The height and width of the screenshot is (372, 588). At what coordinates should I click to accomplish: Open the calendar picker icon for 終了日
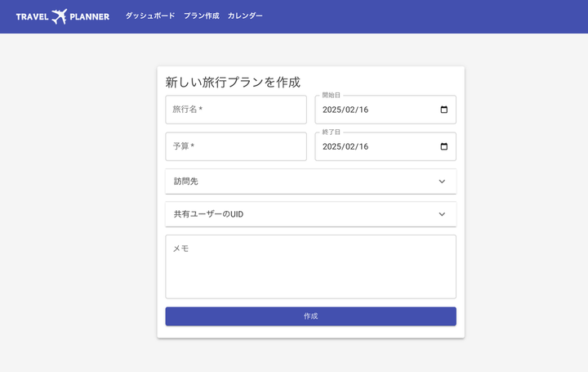(443, 146)
